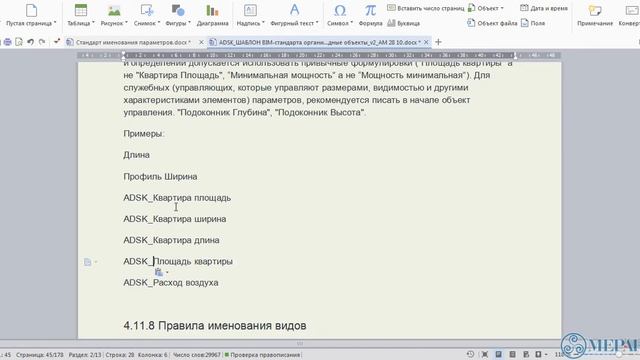The image size is (640, 360).
Task: Click the third document view mode icon
Action: [x=526, y=354]
